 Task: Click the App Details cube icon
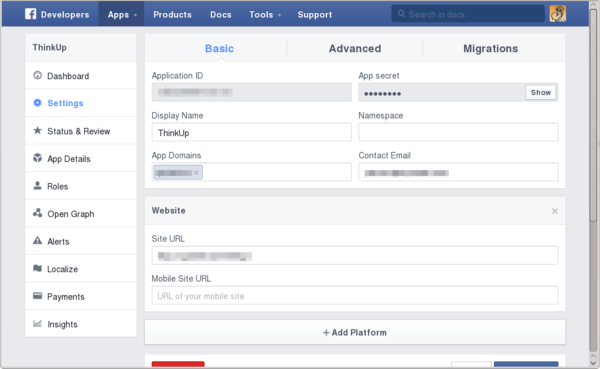(x=38, y=158)
